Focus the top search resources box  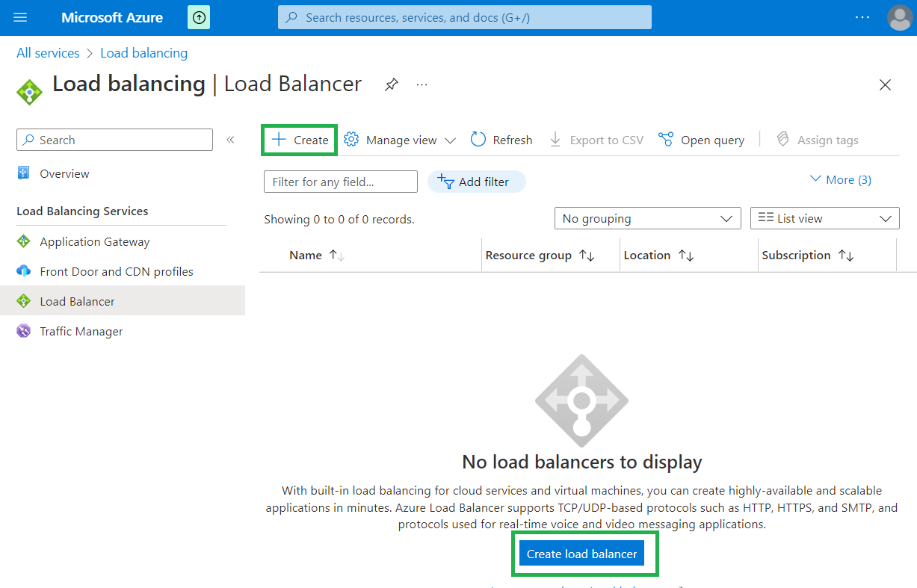click(x=465, y=17)
